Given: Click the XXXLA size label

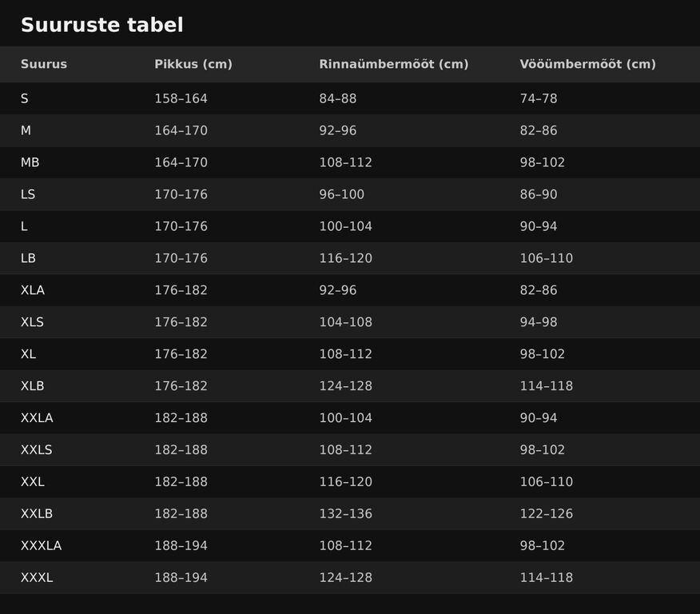Looking at the screenshot, I should 41,546.
